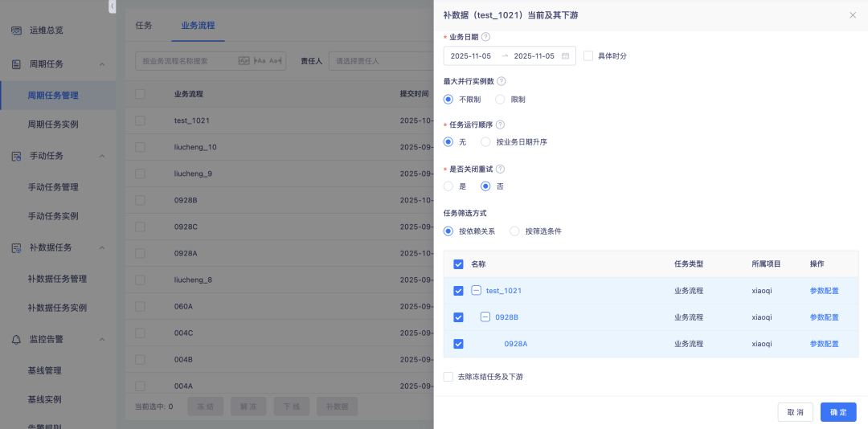This screenshot has height=429, width=868.
Task: Click 取消 button in drawer
Action: [x=795, y=412]
